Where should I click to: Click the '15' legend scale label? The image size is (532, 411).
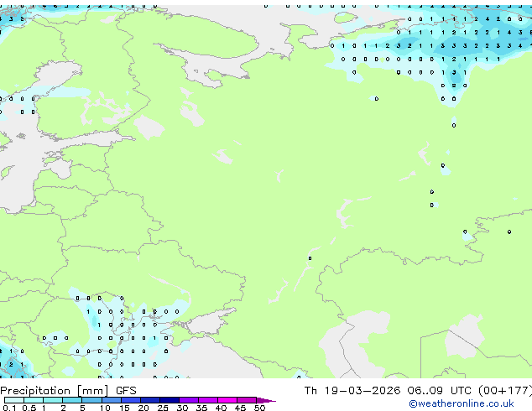click(x=124, y=408)
